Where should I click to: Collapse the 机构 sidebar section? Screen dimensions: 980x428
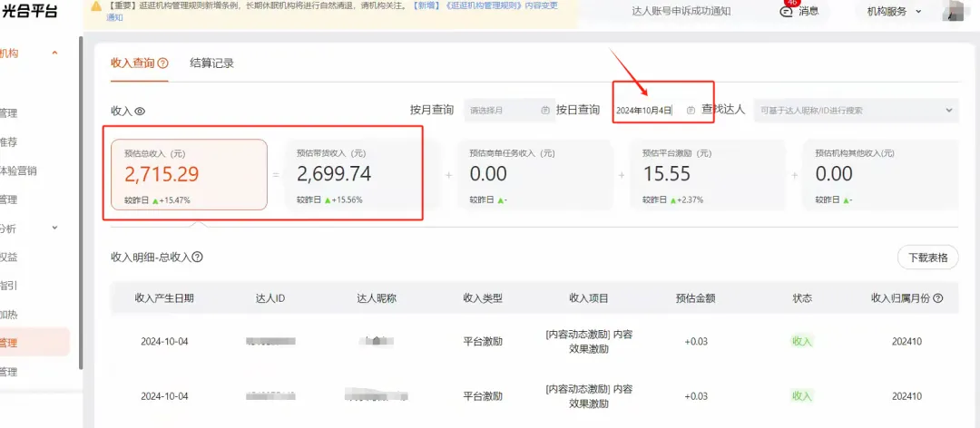click(55, 53)
